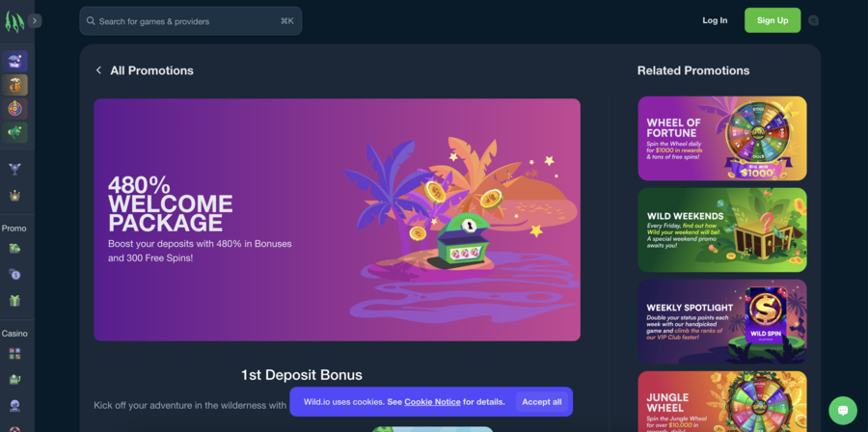The height and width of the screenshot is (432, 868).
Task: Click the green Sign Up button
Action: (773, 20)
